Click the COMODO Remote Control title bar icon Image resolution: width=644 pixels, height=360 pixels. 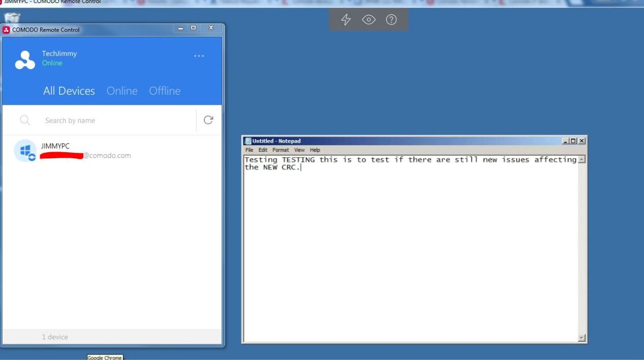click(6, 30)
